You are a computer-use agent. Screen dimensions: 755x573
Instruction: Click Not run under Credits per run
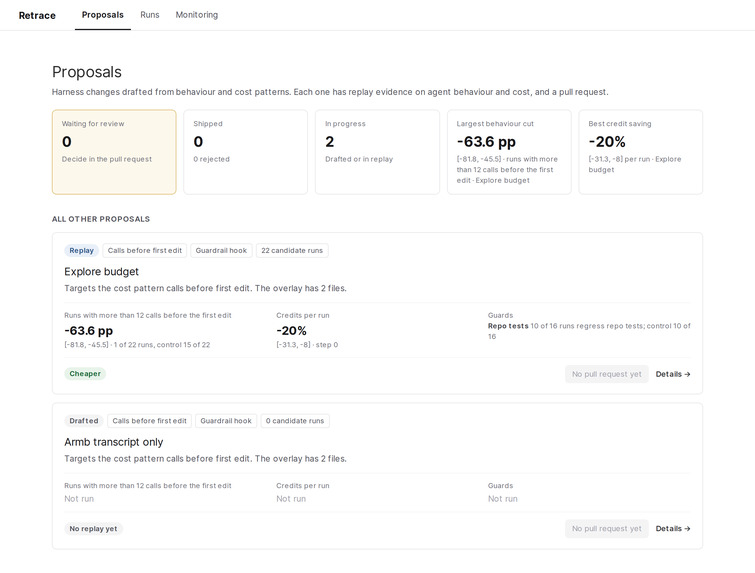[x=291, y=499]
